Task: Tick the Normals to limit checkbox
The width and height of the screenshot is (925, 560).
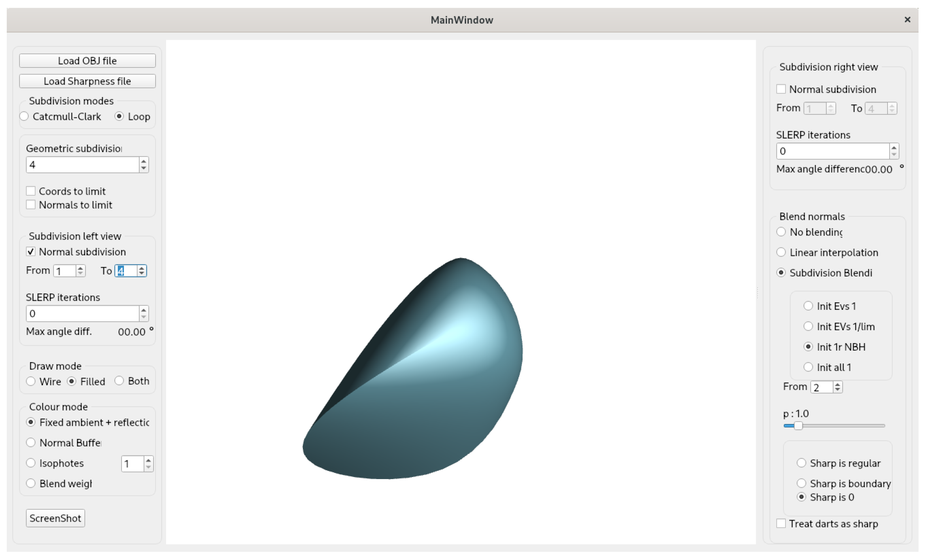Action: point(31,205)
